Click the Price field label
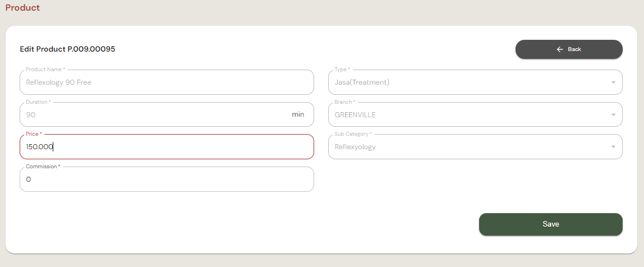644x267 pixels. pyautogui.click(x=34, y=135)
